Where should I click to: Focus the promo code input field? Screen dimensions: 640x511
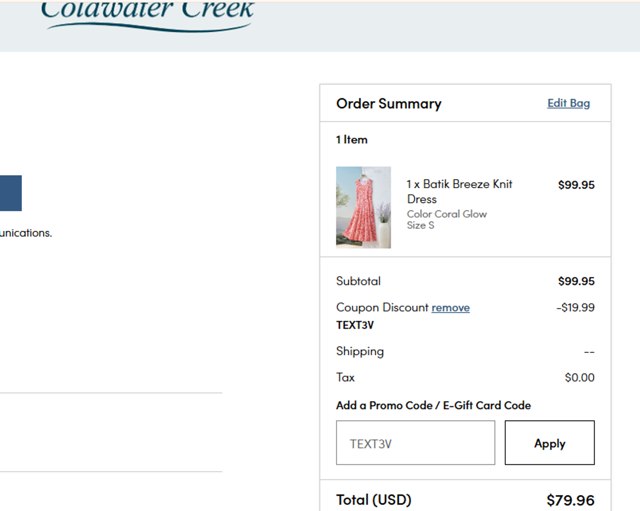click(x=415, y=443)
